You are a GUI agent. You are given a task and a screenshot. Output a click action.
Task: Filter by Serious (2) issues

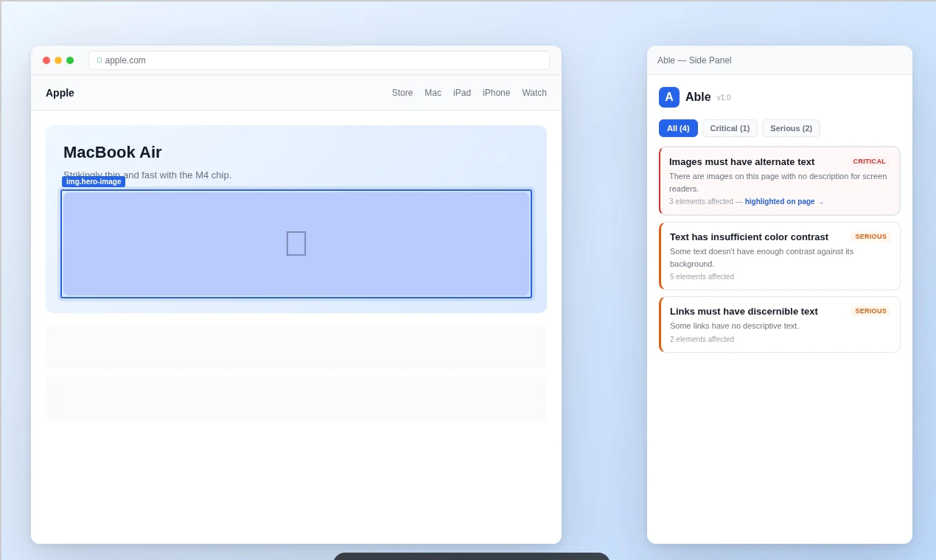[791, 128]
